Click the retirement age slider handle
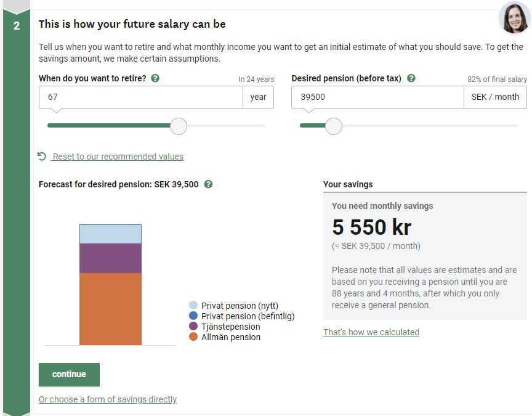This screenshot has width=532, height=416. 178,126
